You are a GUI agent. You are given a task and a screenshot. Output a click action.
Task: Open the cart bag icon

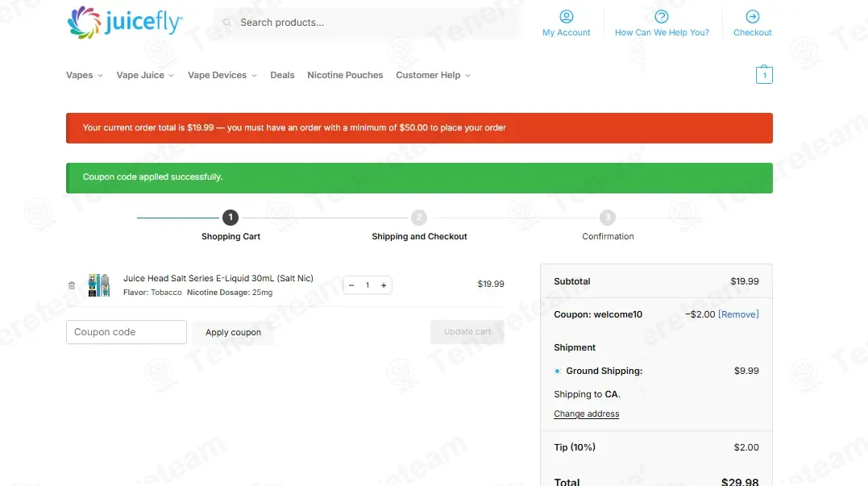click(x=764, y=75)
